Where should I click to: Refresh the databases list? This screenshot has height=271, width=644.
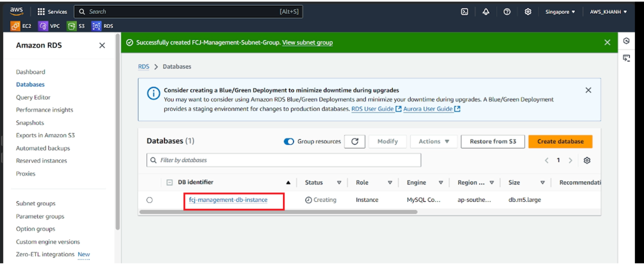355,141
